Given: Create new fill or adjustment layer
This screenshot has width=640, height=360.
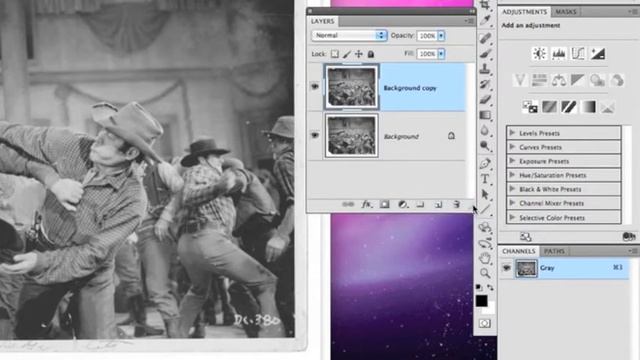Looking at the screenshot, I should [x=402, y=204].
